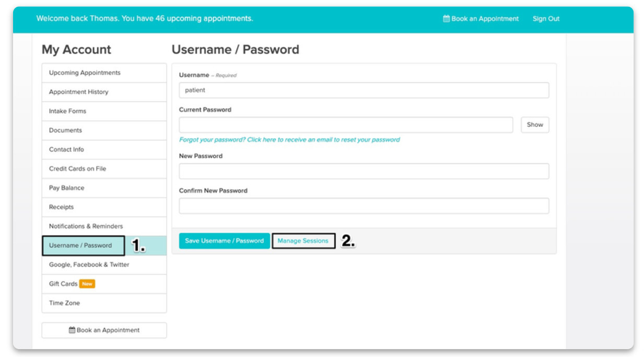The height and width of the screenshot is (357, 644).
Task: Open Upcoming Appointments in sidebar
Action: pyautogui.click(x=85, y=73)
